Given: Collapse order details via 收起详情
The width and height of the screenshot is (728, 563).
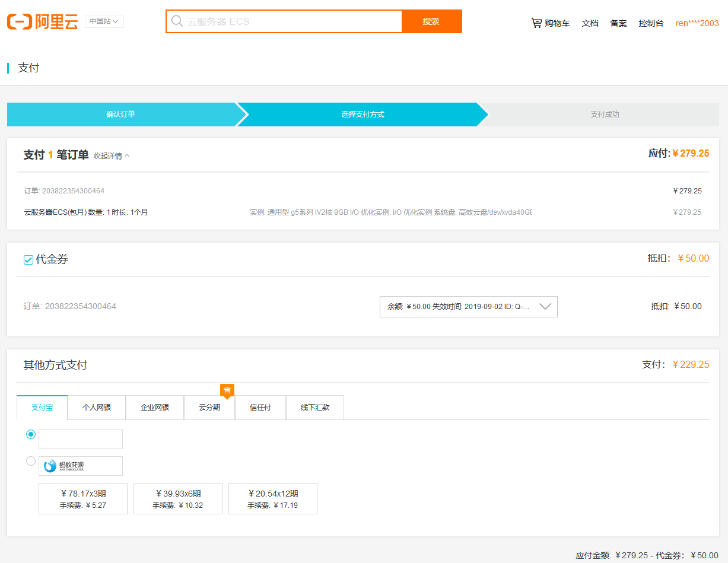Looking at the screenshot, I should tap(112, 156).
